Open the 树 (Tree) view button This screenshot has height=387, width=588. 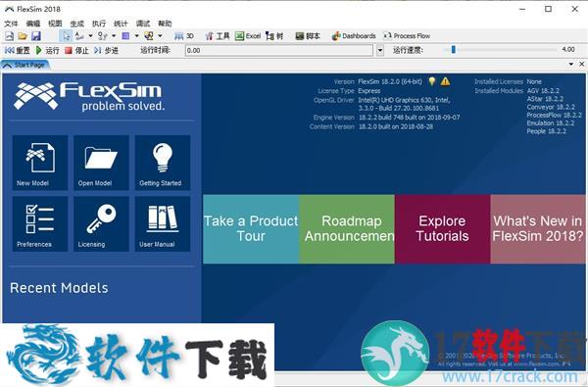(274, 36)
